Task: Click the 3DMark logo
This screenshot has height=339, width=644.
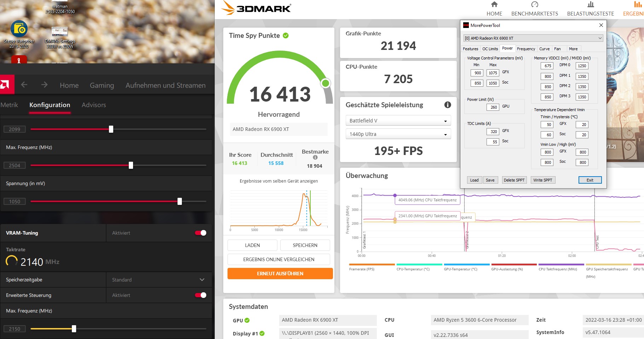Action: point(257,8)
